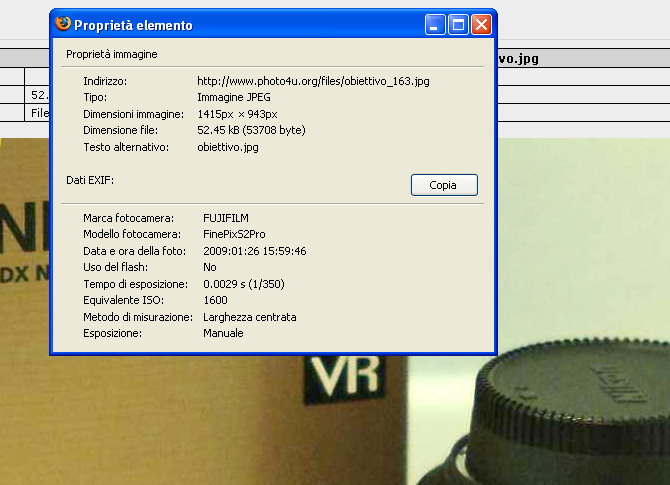Click the '2009:01:26 15:59:46' date value

pyautogui.click(x=255, y=251)
